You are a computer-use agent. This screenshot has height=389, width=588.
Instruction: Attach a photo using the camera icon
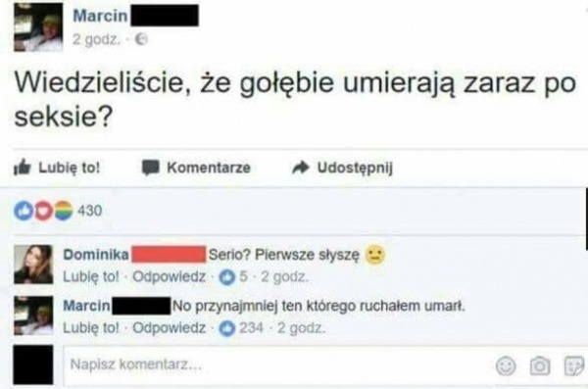point(540,365)
